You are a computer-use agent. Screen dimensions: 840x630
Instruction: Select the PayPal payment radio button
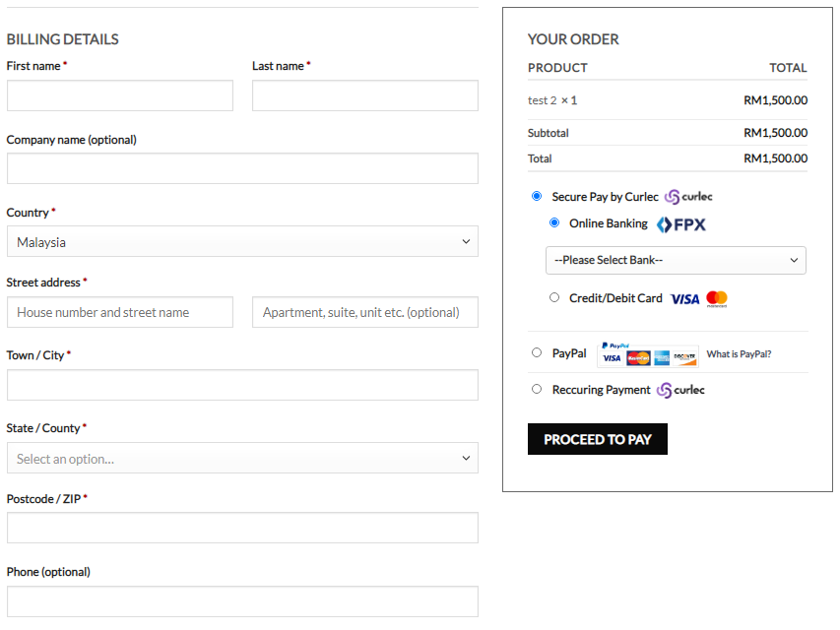click(x=537, y=352)
